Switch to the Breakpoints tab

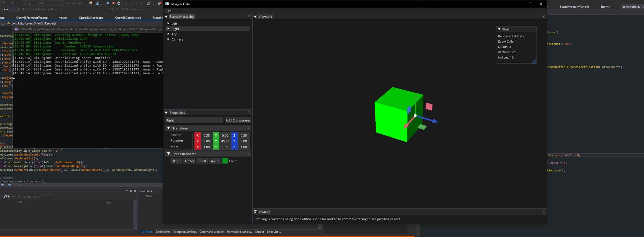(163, 232)
